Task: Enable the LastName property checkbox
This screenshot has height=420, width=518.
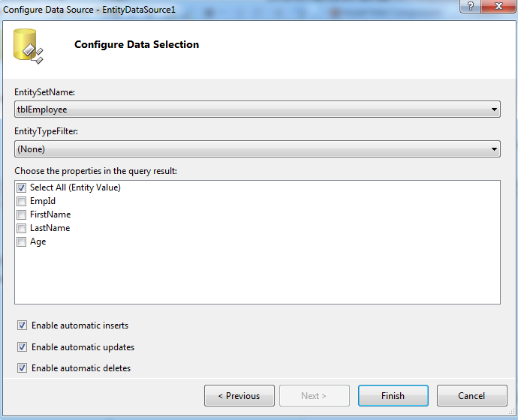Action: click(22, 228)
